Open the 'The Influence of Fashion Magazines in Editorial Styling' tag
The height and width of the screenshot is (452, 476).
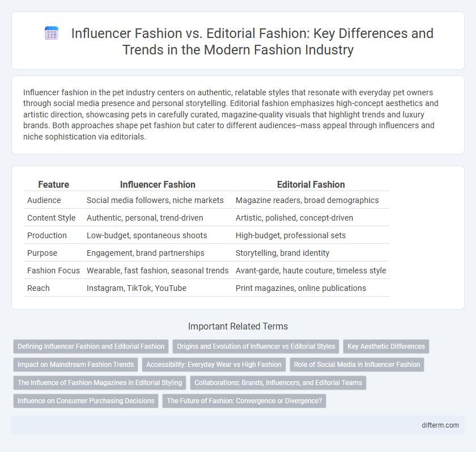pyautogui.click(x=100, y=383)
